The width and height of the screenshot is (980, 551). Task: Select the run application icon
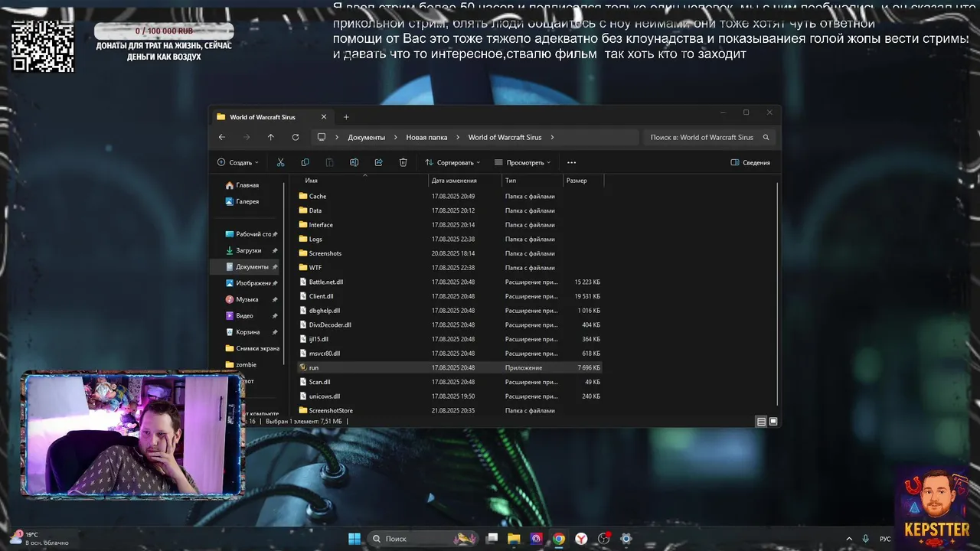point(303,367)
